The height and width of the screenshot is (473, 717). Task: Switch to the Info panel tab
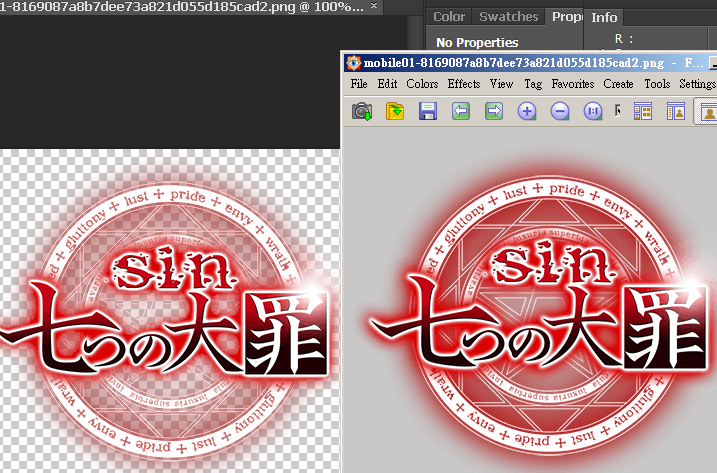604,17
